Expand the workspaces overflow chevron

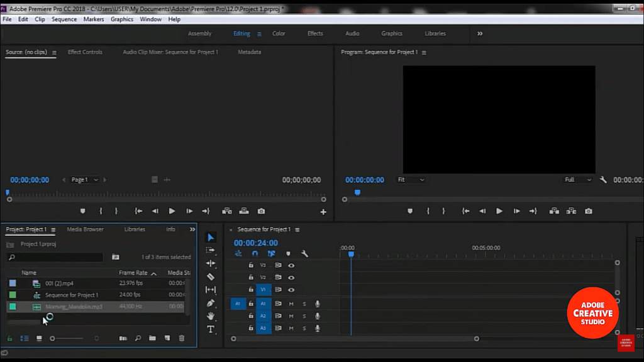tap(480, 34)
